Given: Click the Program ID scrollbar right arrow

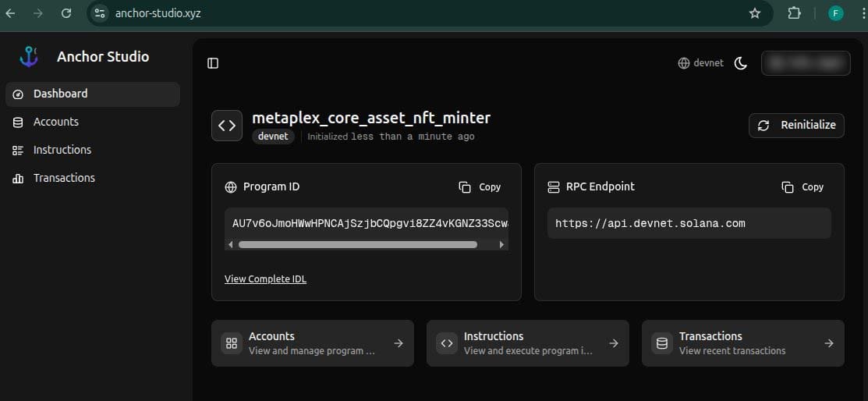Looking at the screenshot, I should pyautogui.click(x=502, y=244).
